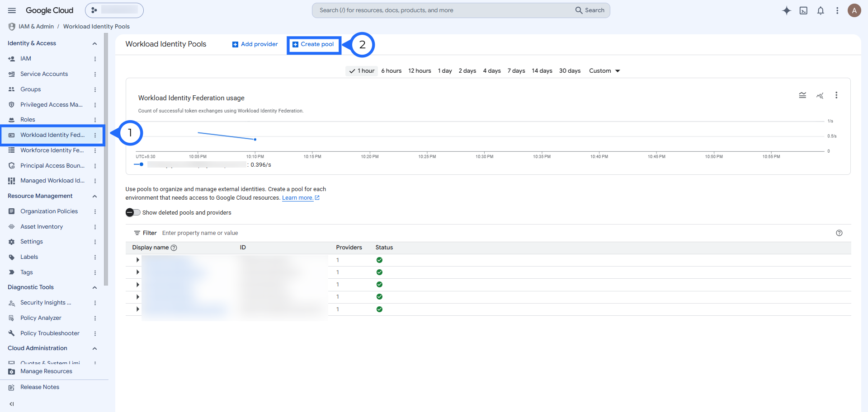Screen dimensions: 868x412
Task: Go to Policy Troubleshooter
Action: [x=50, y=333]
